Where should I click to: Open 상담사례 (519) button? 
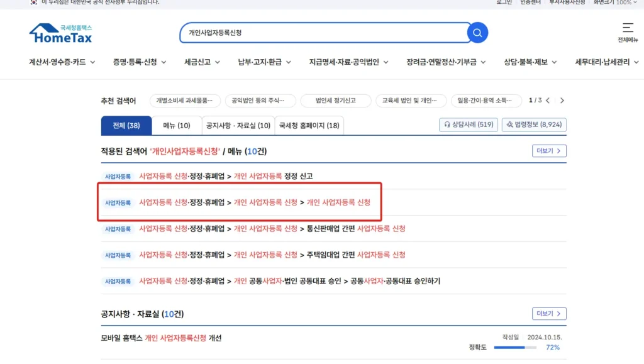468,124
